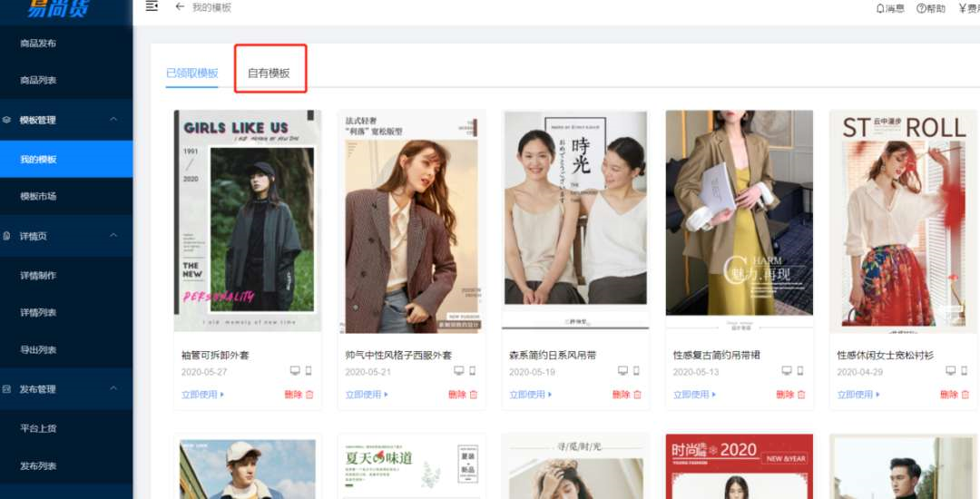Click the 发布管理 section icon in sidebar
Image resolution: width=980 pixels, height=499 pixels.
[7, 388]
